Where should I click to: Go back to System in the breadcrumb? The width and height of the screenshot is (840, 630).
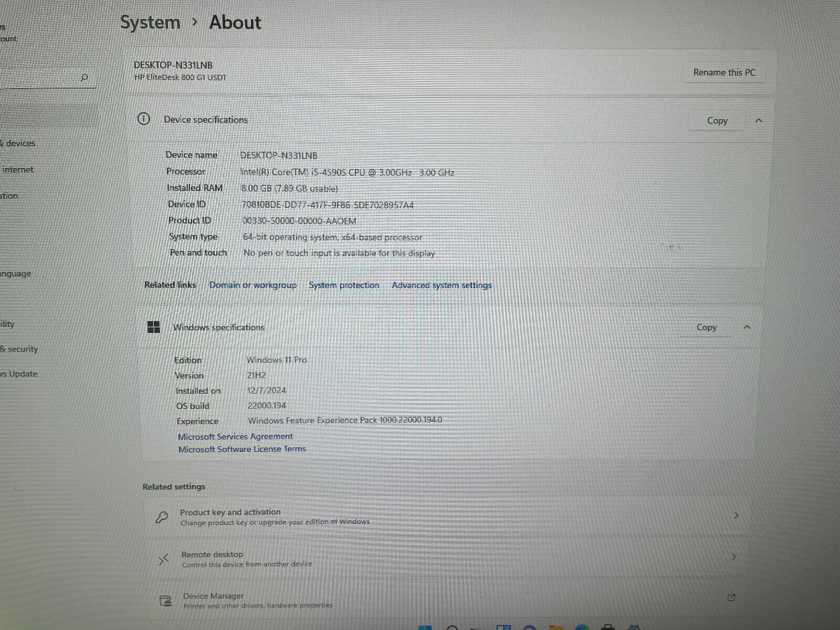(x=150, y=23)
